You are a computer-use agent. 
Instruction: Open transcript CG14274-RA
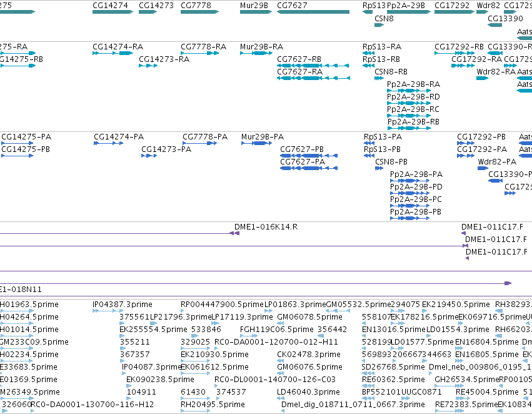[118, 46]
